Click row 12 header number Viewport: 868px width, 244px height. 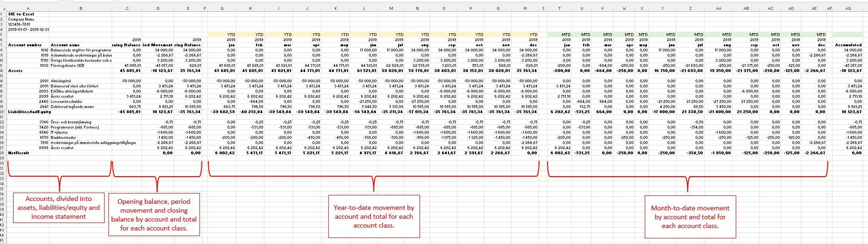(x=2, y=71)
